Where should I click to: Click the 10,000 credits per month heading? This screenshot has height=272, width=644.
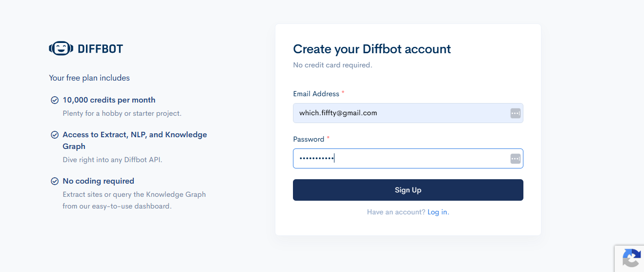point(109,100)
